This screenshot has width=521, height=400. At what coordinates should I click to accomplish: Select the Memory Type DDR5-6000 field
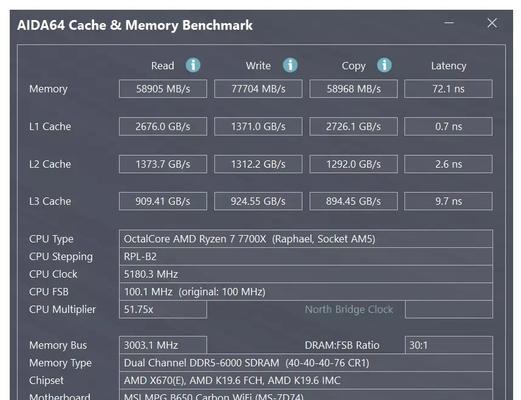(306, 363)
